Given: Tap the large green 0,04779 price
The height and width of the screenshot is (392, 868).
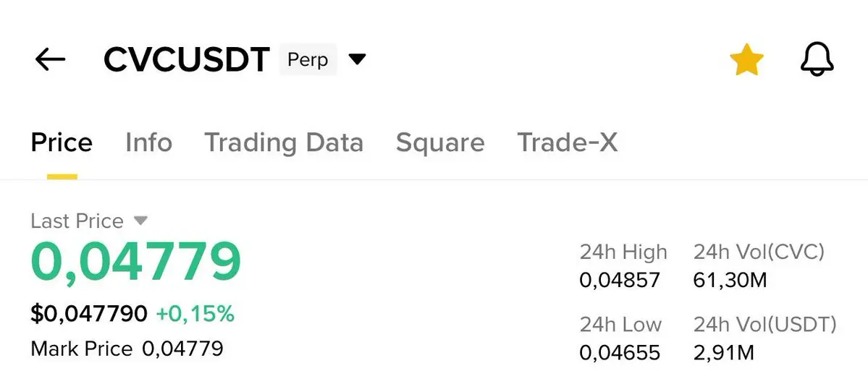Looking at the screenshot, I should coord(136,262).
